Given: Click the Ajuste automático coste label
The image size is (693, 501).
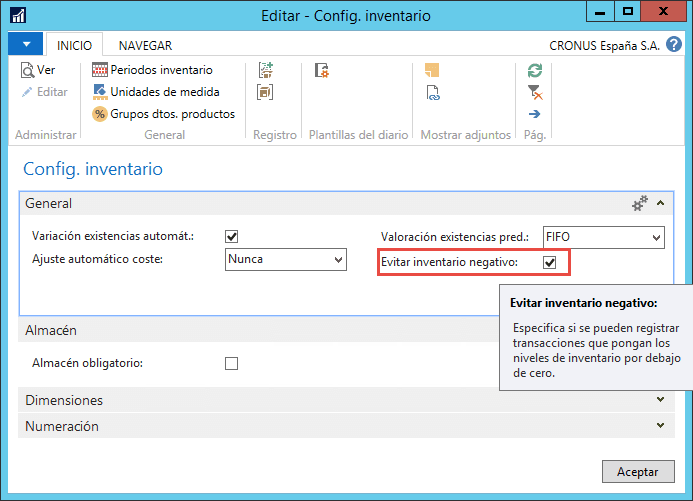Looking at the screenshot, I should [98, 259].
